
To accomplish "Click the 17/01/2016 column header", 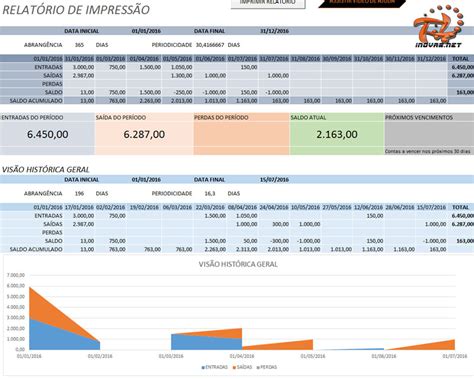I will [x=79, y=207].
